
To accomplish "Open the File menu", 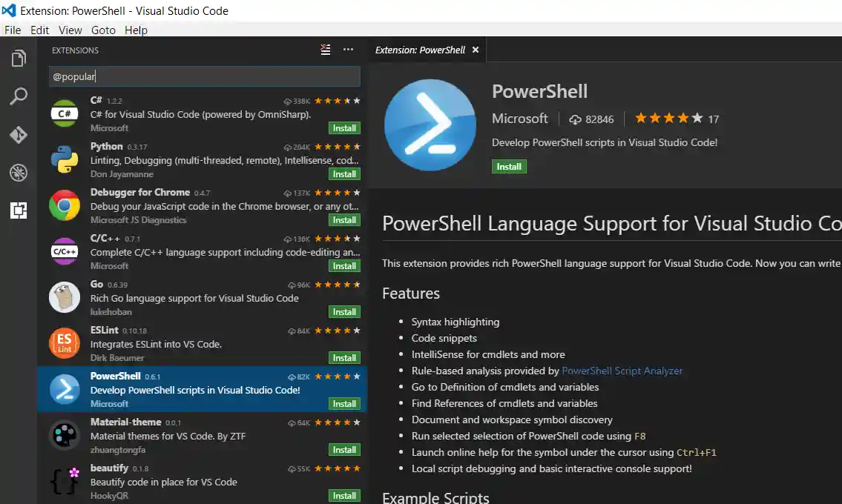I will point(12,30).
